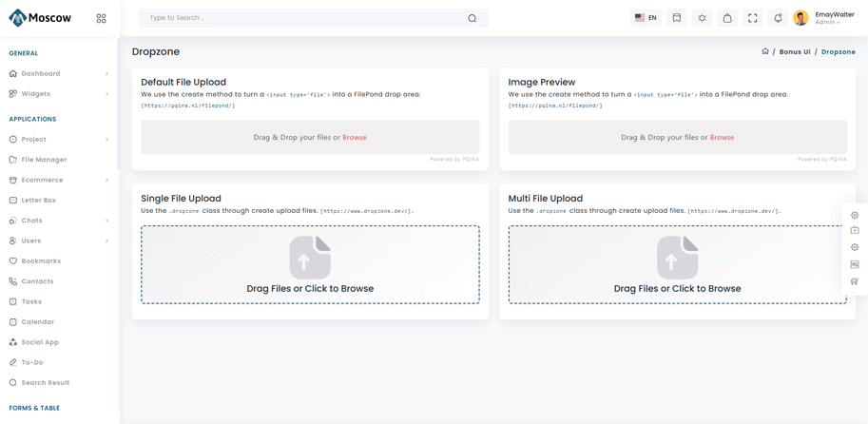The image size is (868, 424).
Task: Click the Ecommerce icon in sidebar
Action: (x=13, y=180)
